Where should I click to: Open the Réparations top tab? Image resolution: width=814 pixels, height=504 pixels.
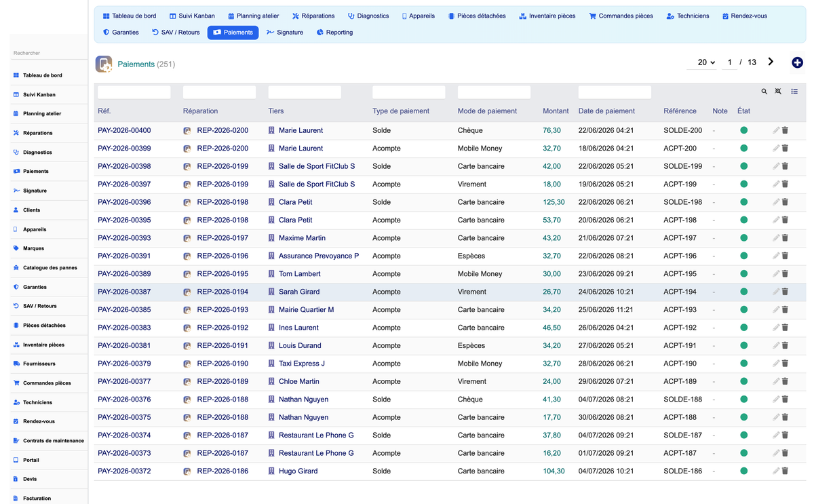[x=313, y=16]
